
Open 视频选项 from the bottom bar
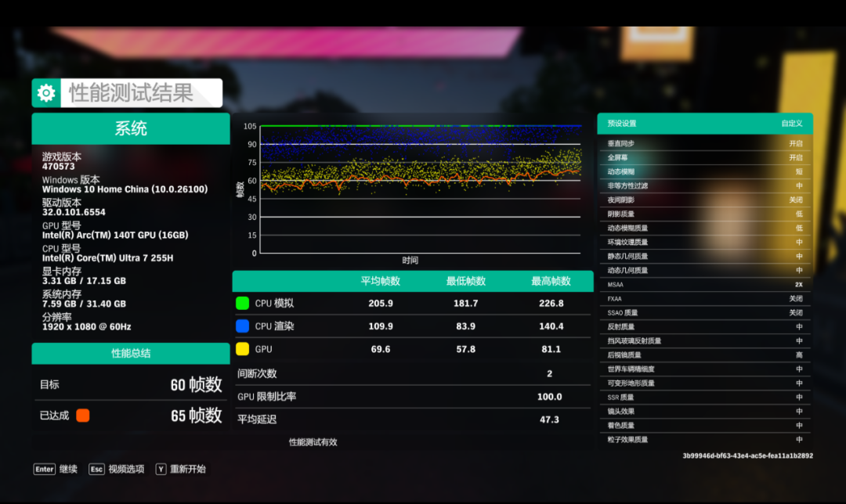tap(126, 469)
